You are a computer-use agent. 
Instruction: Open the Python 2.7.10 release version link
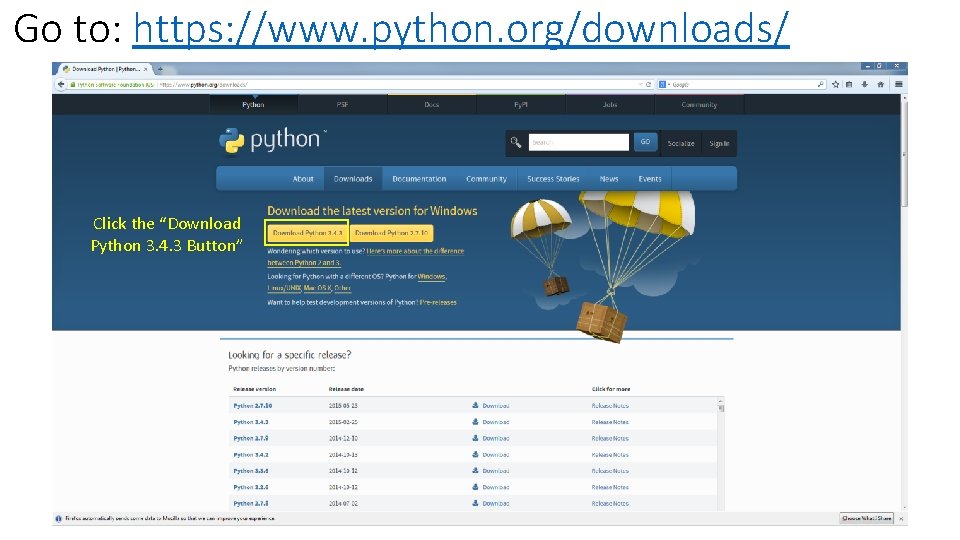(x=252, y=405)
